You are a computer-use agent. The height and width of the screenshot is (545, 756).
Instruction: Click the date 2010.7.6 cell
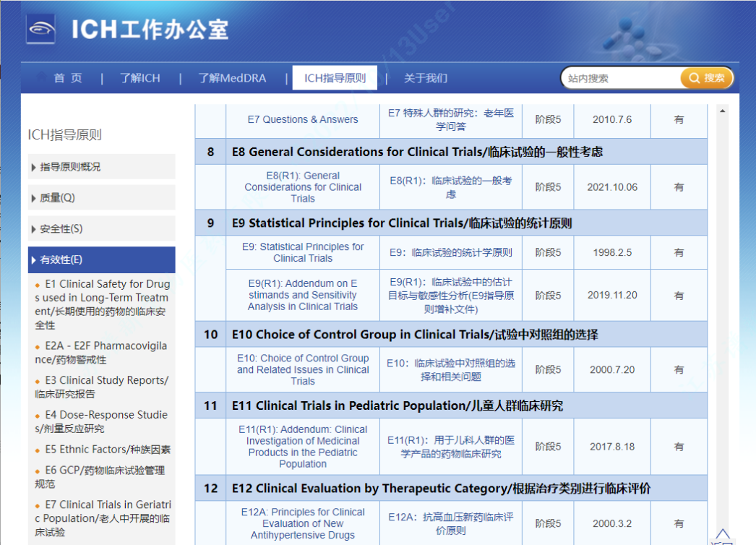click(x=612, y=119)
